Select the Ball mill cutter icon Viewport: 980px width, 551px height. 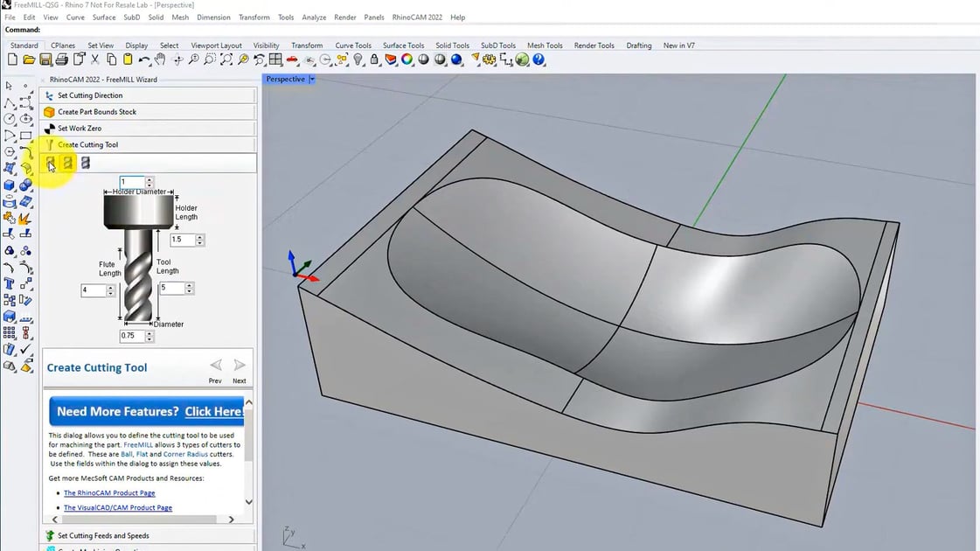tap(52, 163)
